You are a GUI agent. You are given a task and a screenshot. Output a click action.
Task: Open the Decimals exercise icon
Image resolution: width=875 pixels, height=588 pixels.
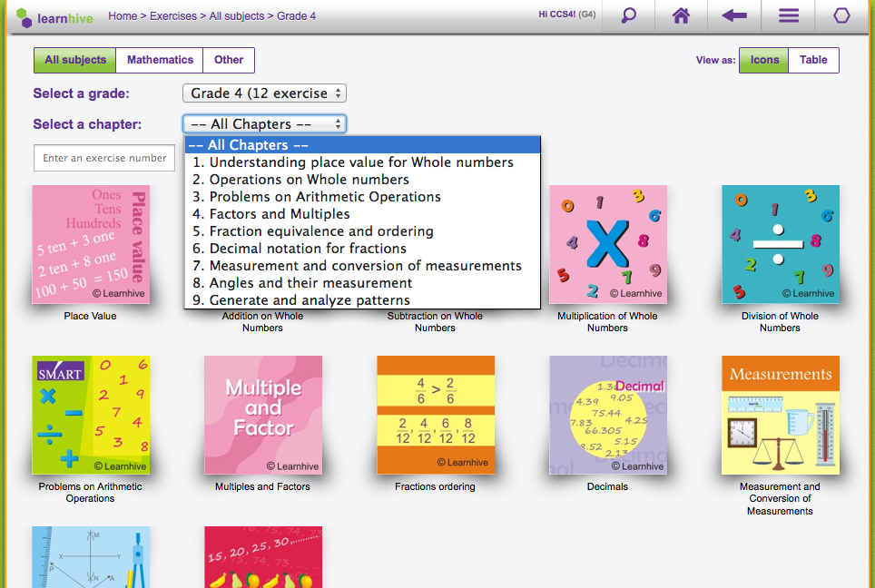click(x=608, y=415)
